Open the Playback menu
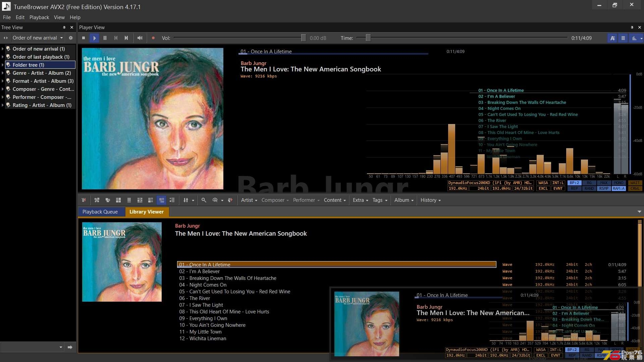Image resolution: width=644 pixels, height=362 pixels. click(x=39, y=17)
